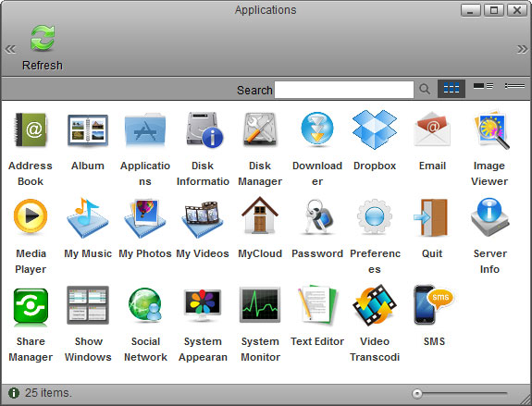Open the Password keys icon
The height and width of the screenshot is (406, 532).
coord(318,216)
